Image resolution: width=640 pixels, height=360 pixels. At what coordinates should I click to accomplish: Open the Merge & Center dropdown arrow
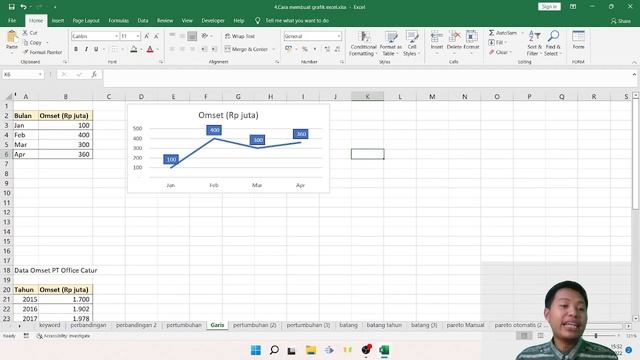coord(273,49)
